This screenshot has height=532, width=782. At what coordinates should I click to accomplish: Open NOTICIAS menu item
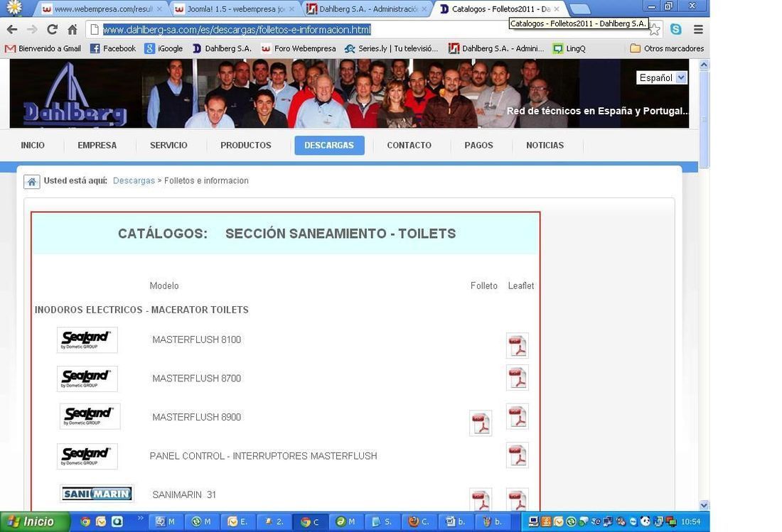point(545,145)
